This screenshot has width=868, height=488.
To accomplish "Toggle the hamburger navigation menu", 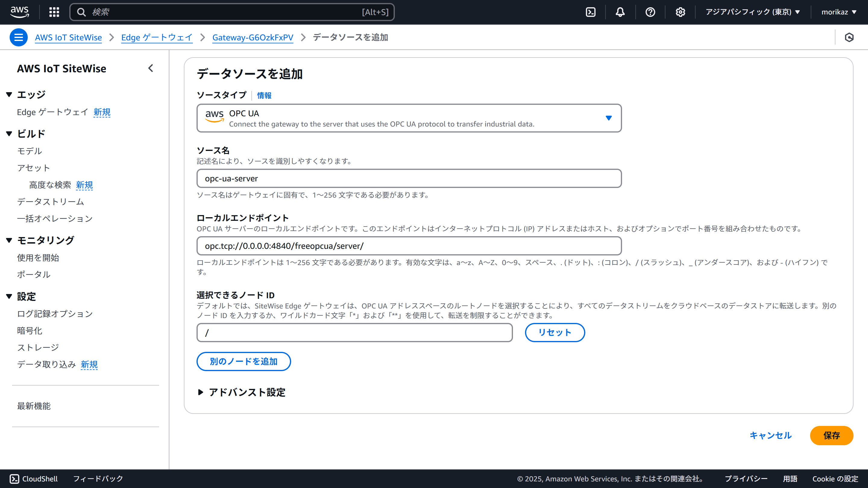I will tap(18, 37).
